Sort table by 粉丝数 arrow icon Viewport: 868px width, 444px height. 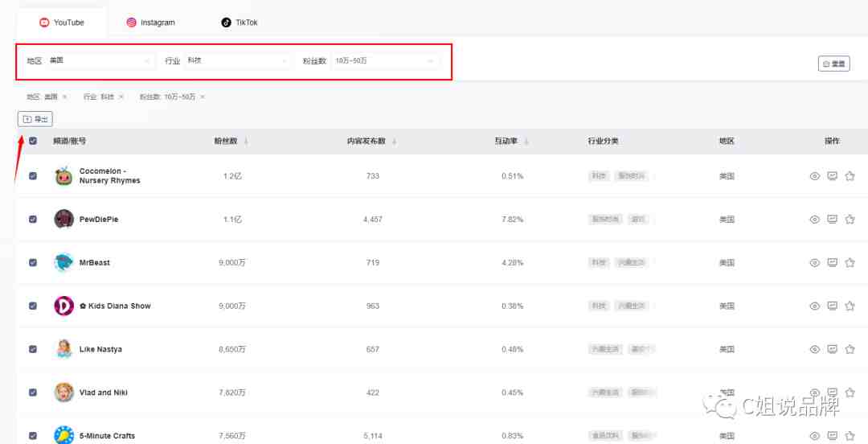(246, 142)
